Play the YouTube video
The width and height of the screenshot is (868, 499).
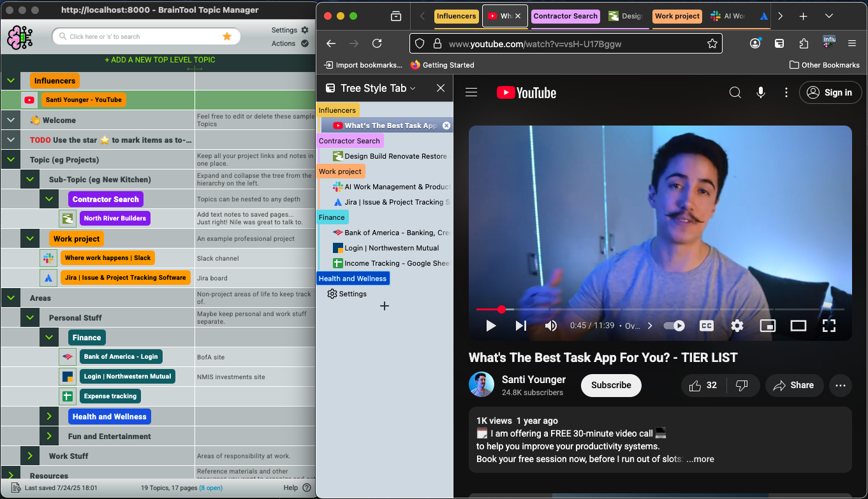pyautogui.click(x=491, y=326)
